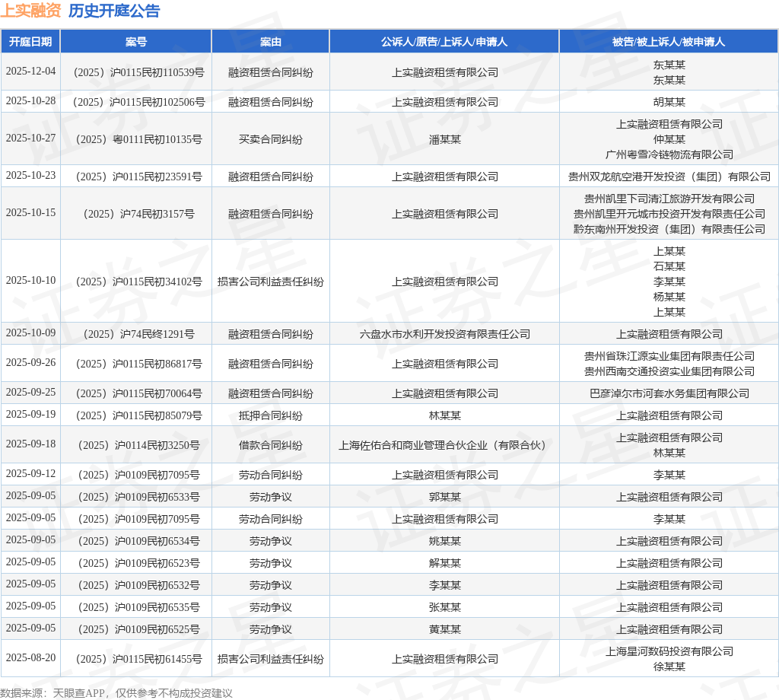779x700 pixels.
Task: Click the 数据来源 天眼查APP footer note
Action: coord(116,694)
